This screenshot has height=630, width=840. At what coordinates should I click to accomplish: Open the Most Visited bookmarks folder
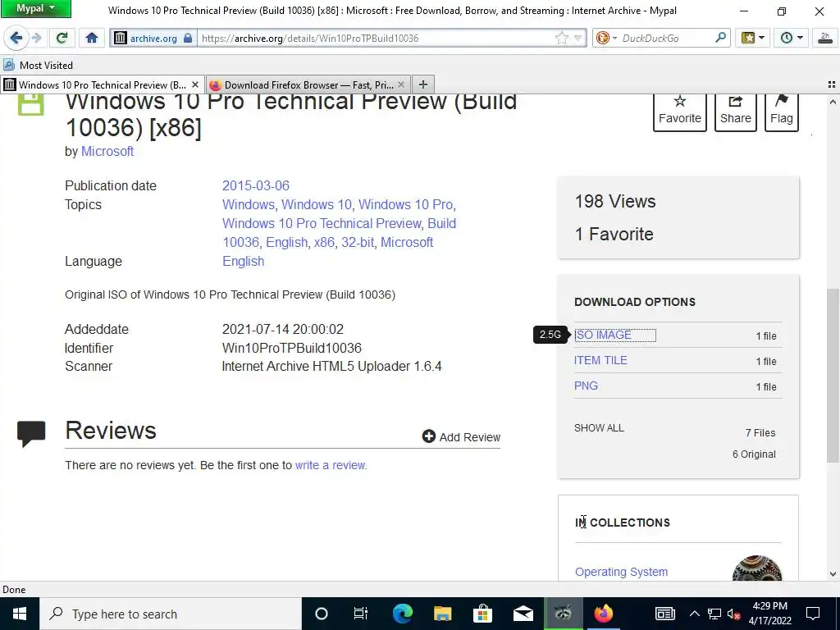pos(38,66)
